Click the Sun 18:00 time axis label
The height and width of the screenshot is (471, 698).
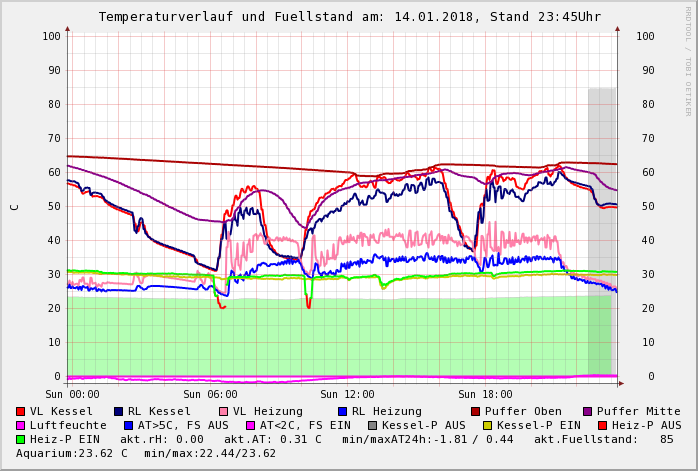(x=485, y=394)
